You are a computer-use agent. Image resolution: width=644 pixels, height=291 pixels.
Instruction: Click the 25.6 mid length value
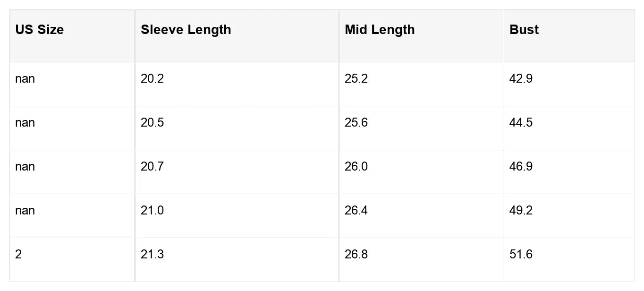(x=356, y=123)
